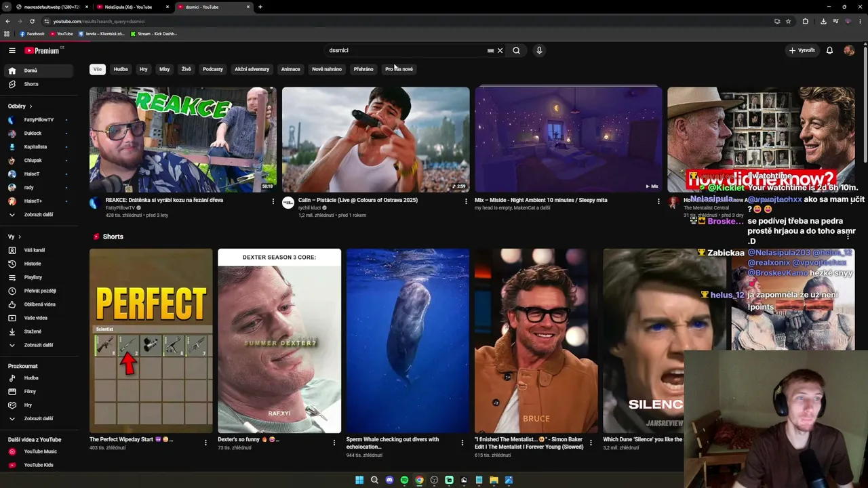Focus the YouTube search field containing dssmici
The width and height of the screenshot is (868, 488).
406,50
